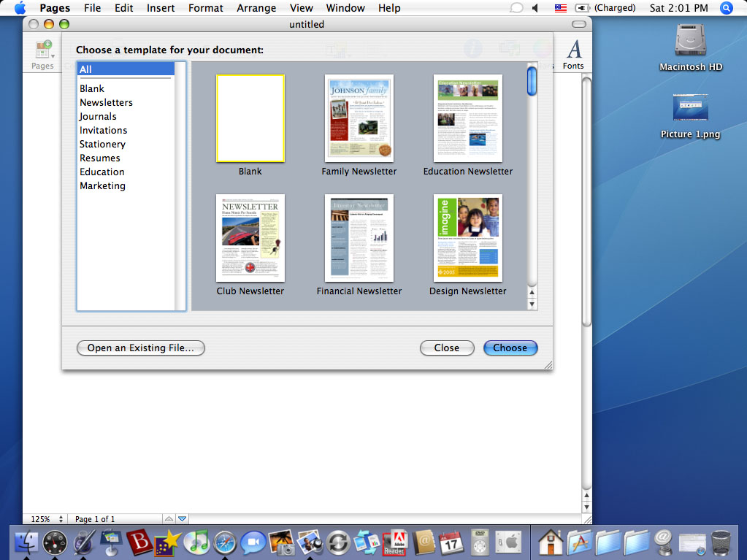This screenshot has width=747, height=560.
Task: Click the Close button in template sheet
Action: 447,348
